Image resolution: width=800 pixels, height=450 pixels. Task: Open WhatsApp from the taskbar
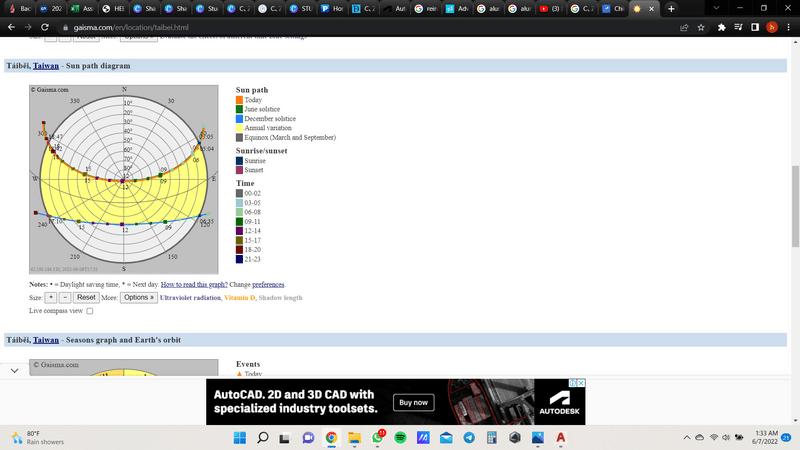(x=378, y=437)
